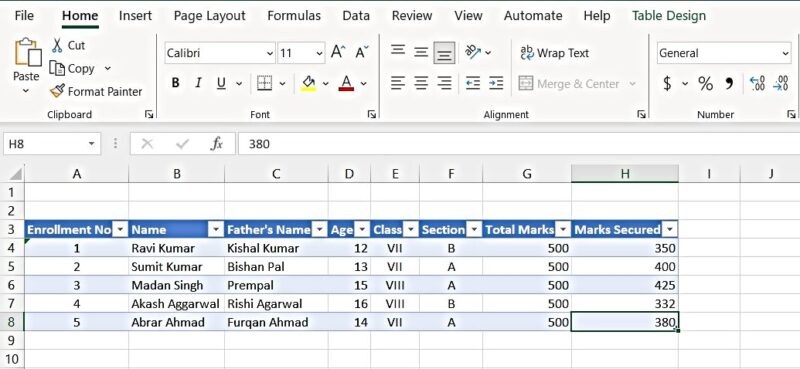The height and width of the screenshot is (369, 800).
Task: Open the General number format dropdown
Action: click(785, 53)
